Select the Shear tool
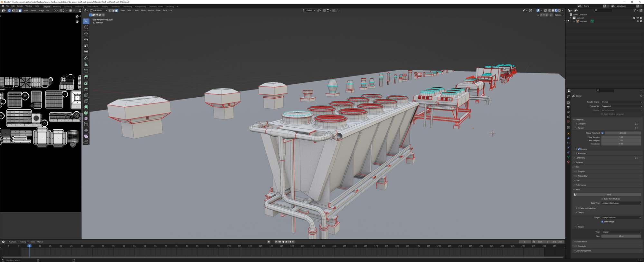644x262 pixels. [x=86, y=136]
